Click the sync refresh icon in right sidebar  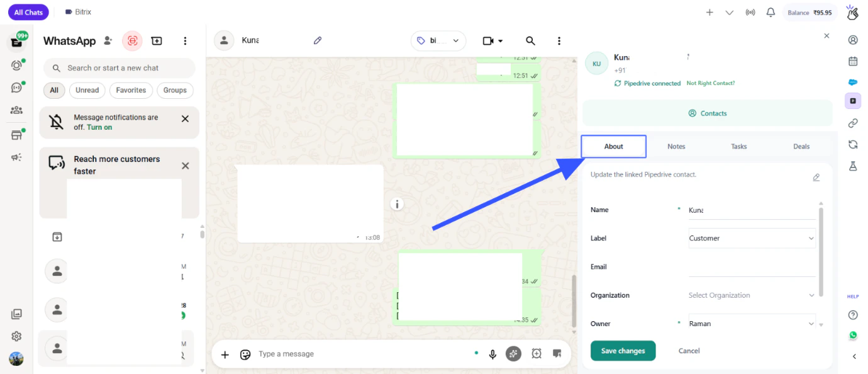point(853,144)
